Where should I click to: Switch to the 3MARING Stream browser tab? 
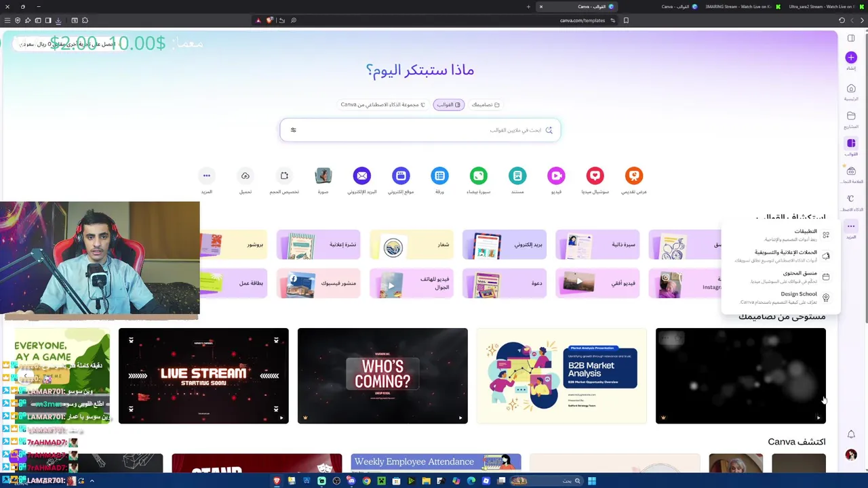coord(743,7)
